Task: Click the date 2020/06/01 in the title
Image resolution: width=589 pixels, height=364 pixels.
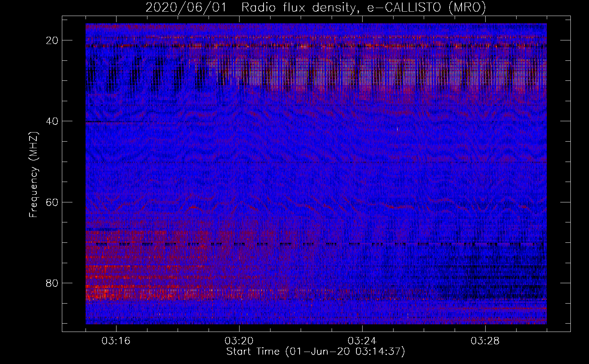Action: 186,7
